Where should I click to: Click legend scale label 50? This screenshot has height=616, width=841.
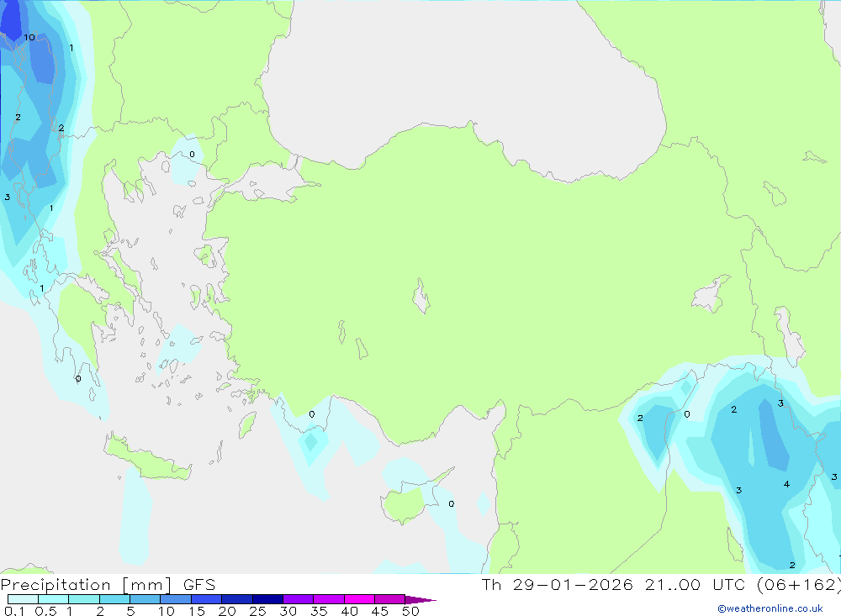[x=410, y=611]
